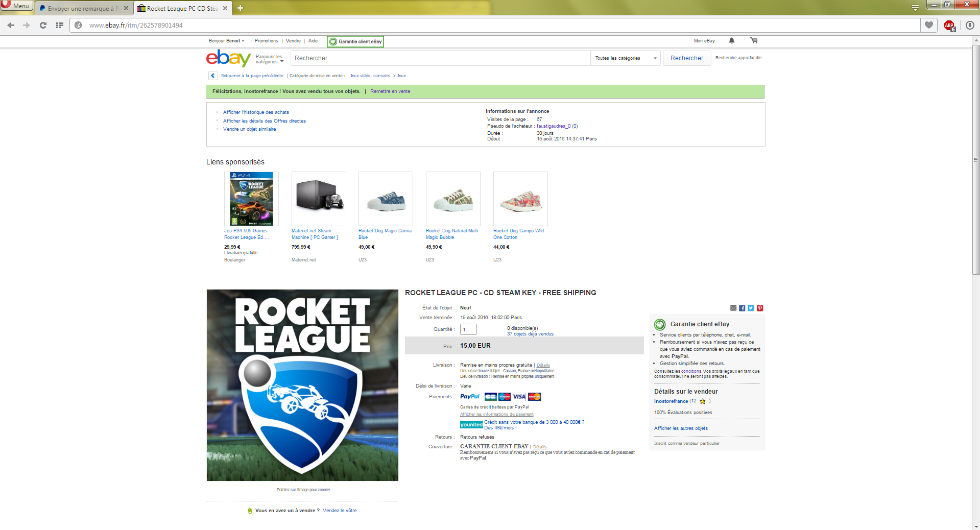Open Afficher les détails des Offres directes
Image resolution: width=980 pixels, height=530 pixels.
tap(265, 121)
